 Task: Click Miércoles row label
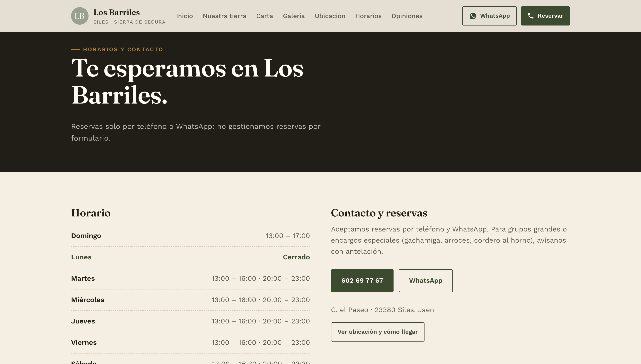tap(87, 300)
